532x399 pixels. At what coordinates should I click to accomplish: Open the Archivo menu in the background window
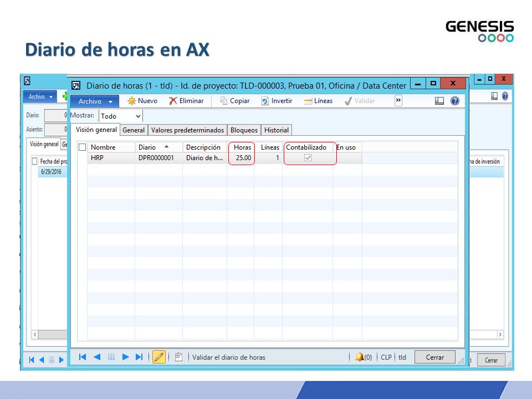(40, 96)
